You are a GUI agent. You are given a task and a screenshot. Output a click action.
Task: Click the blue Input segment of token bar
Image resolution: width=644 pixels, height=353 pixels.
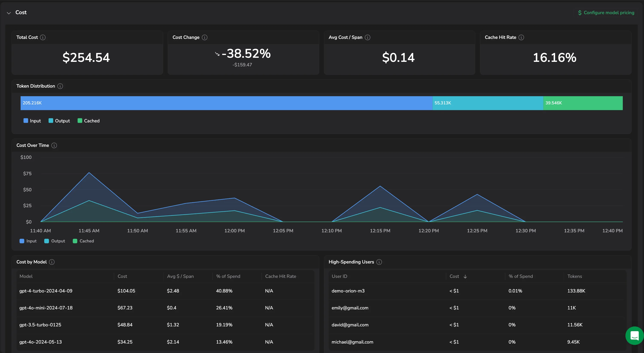click(x=226, y=103)
